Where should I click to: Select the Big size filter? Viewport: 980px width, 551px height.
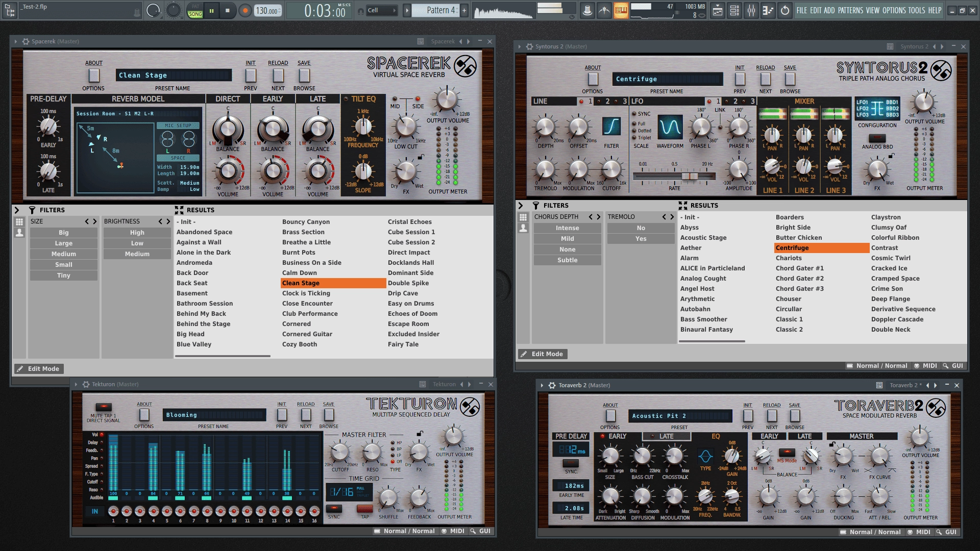(x=64, y=233)
